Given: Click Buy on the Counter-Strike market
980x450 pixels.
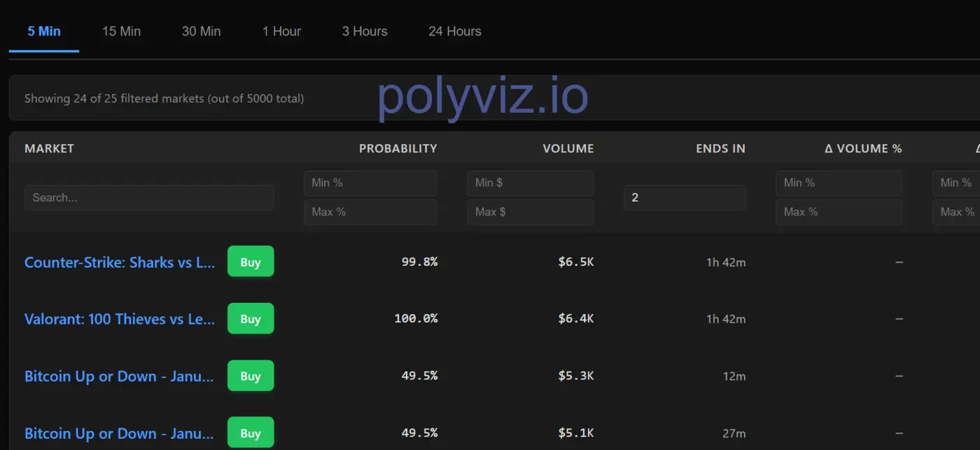Looking at the screenshot, I should coord(250,261).
